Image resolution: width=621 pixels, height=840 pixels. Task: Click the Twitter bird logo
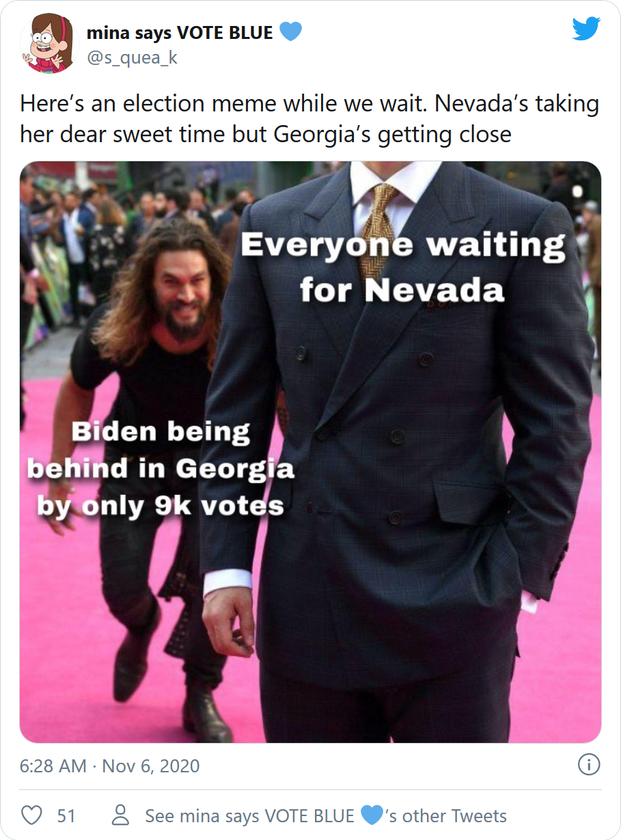586,29
